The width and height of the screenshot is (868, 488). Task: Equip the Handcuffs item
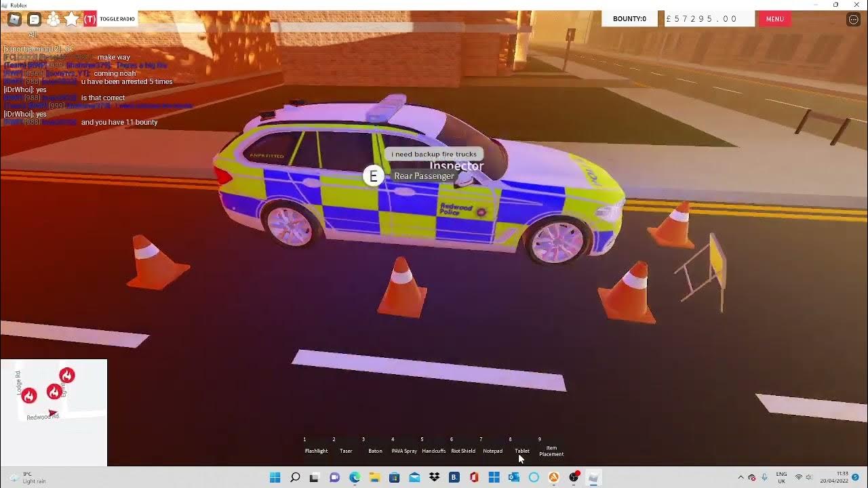[434, 446]
